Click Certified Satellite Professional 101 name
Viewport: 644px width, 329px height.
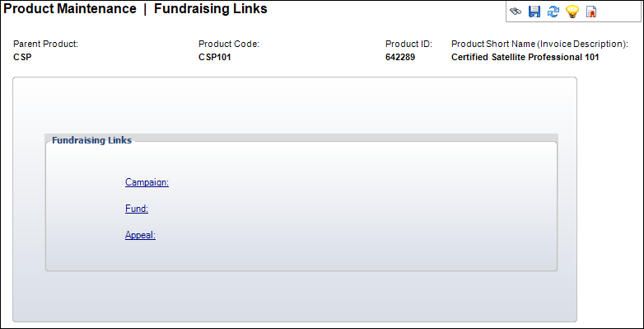point(525,57)
